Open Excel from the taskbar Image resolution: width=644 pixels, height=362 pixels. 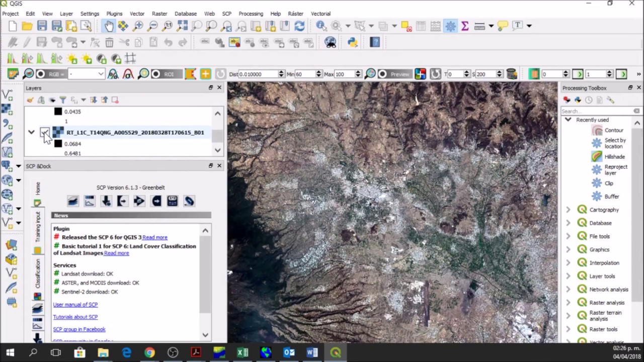[x=243, y=352]
